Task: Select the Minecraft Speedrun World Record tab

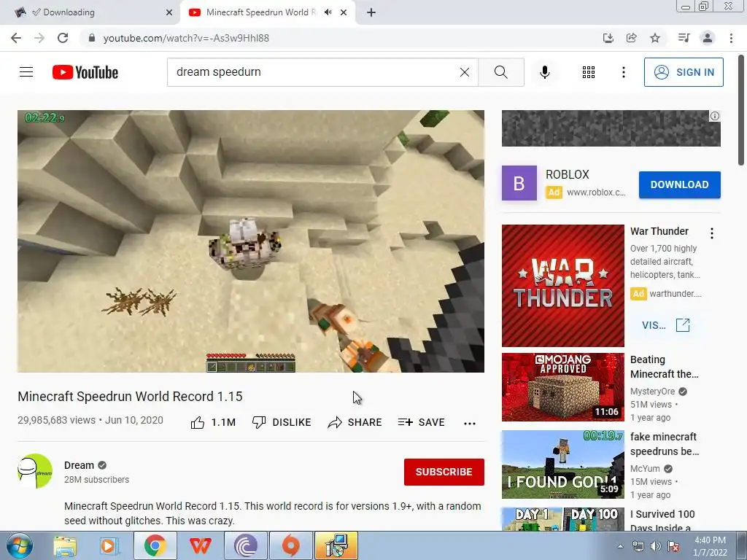Action: [x=260, y=12]
